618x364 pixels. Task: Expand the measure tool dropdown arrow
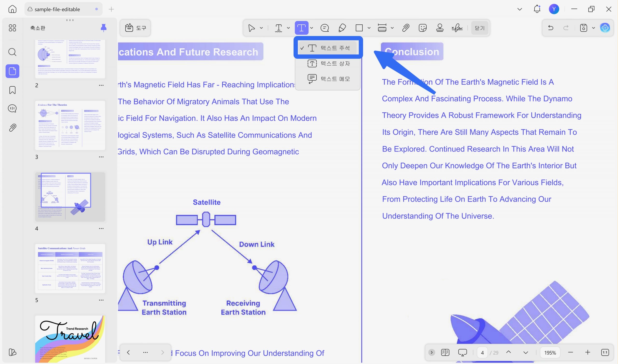pos(392,28)
